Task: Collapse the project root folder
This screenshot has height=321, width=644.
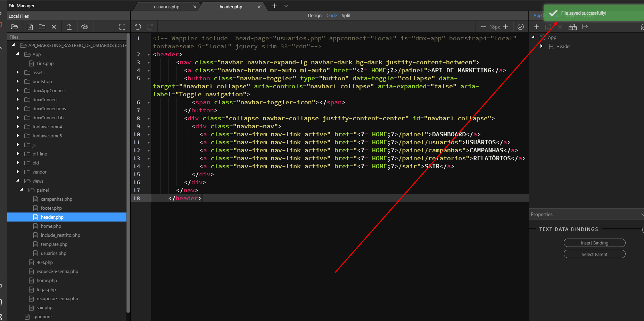Action: pyautogui.click(x=14, y=45)
